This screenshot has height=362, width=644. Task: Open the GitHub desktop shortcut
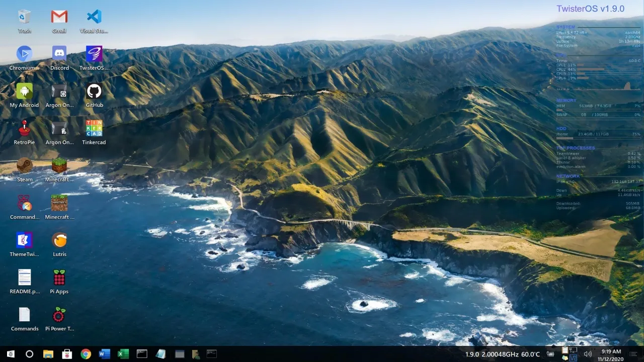(x=94, y=92)
